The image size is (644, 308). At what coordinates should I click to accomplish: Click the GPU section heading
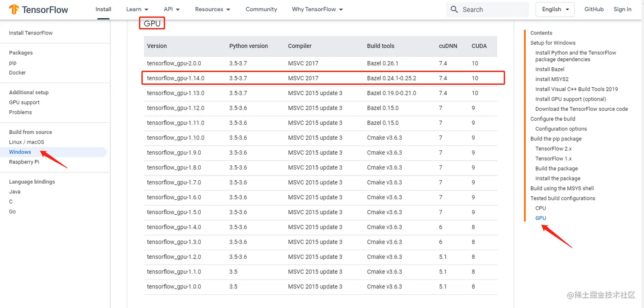(152, 23)
